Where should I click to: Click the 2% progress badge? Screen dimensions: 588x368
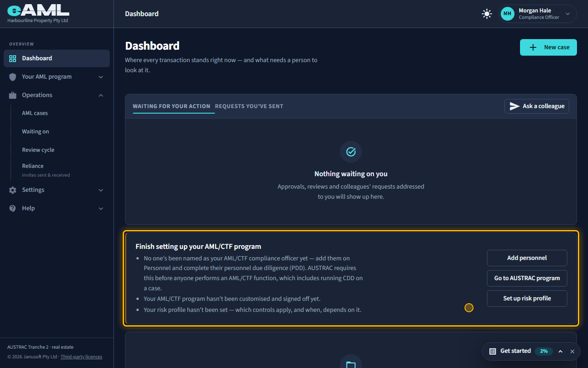coord(544,351)
